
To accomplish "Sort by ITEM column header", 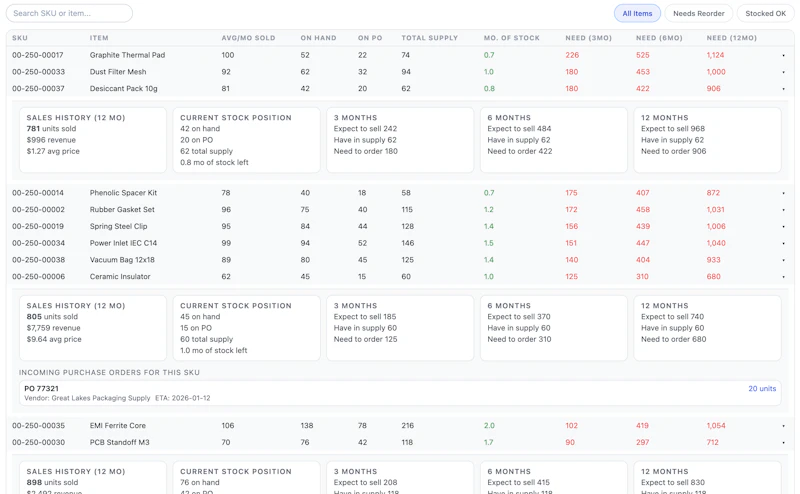I will tap(99, 38).
